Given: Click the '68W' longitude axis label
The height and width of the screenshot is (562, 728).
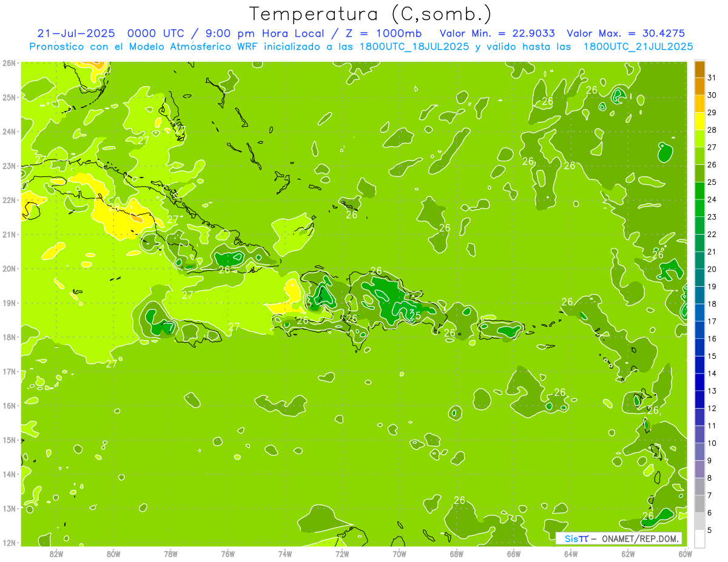Looking at the screenshot, I should tap(457, 554).
